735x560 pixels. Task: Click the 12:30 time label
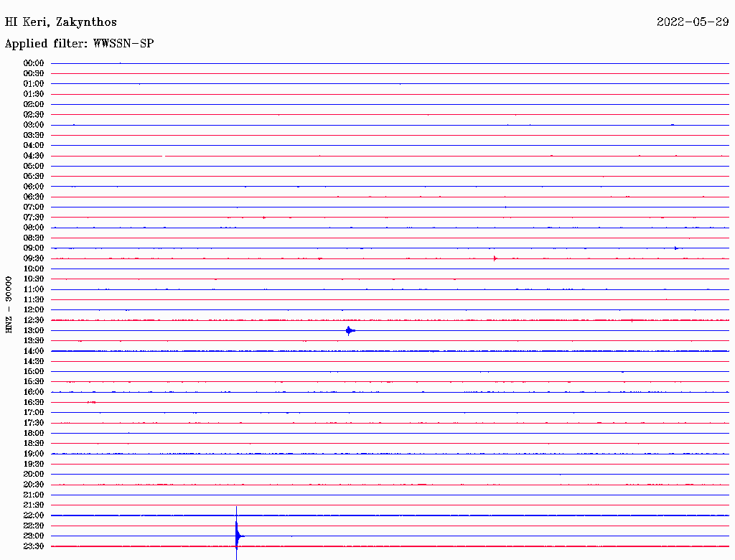click(x=34, y=320)
